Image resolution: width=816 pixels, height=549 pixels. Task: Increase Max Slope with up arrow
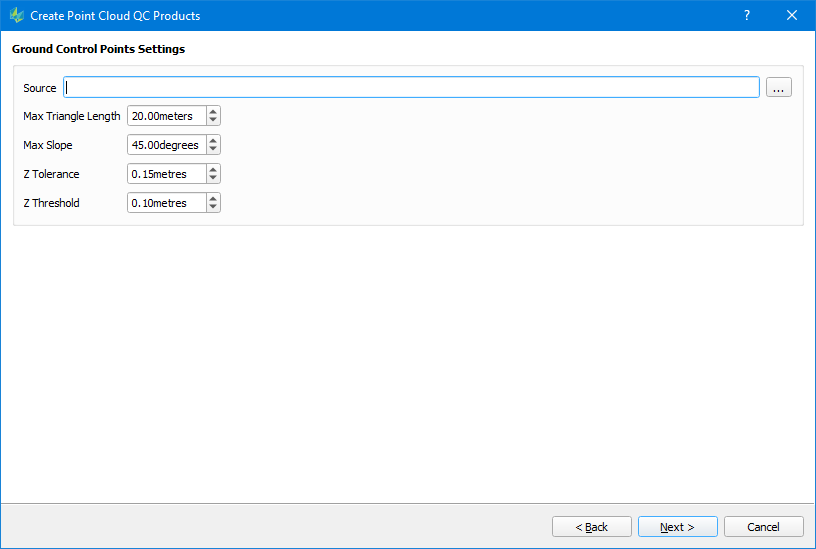click(x=213, y=141)
